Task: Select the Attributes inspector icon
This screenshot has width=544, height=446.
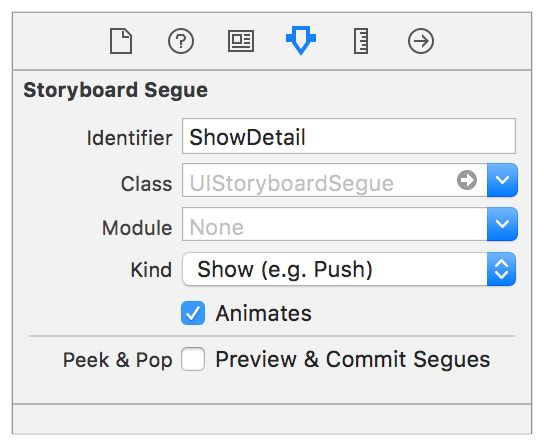Action: tap(301, 40)
